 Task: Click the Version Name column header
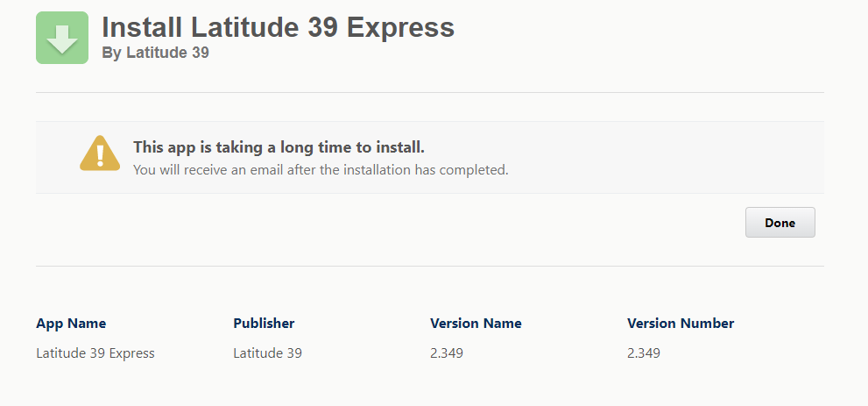(476, 324)
